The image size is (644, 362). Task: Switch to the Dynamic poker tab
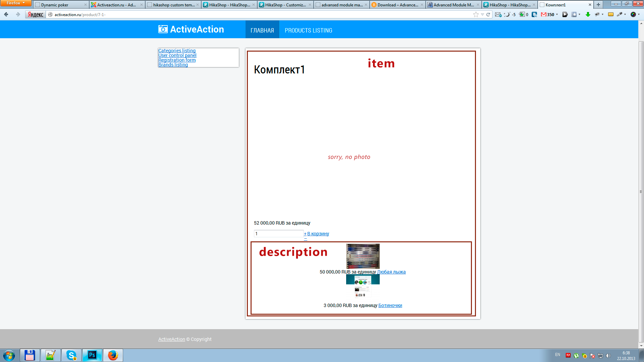[55, 5]
